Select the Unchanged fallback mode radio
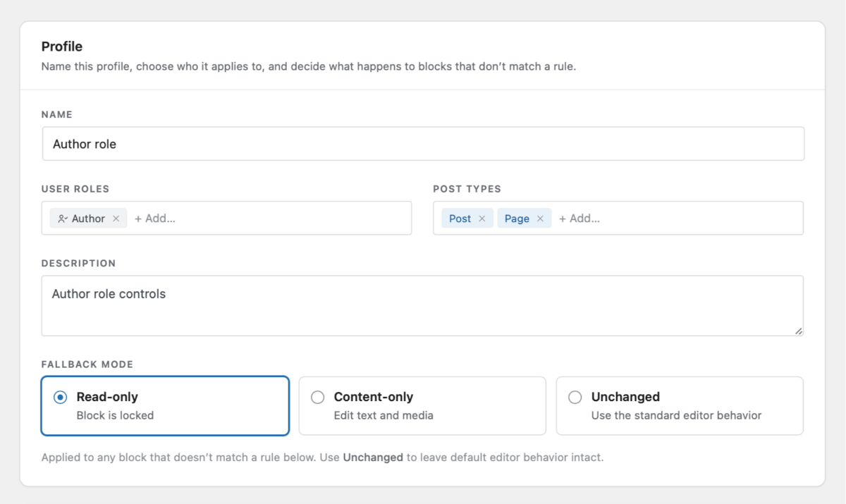The height and width of the screenshot is (504, 846). click(575, 398)
